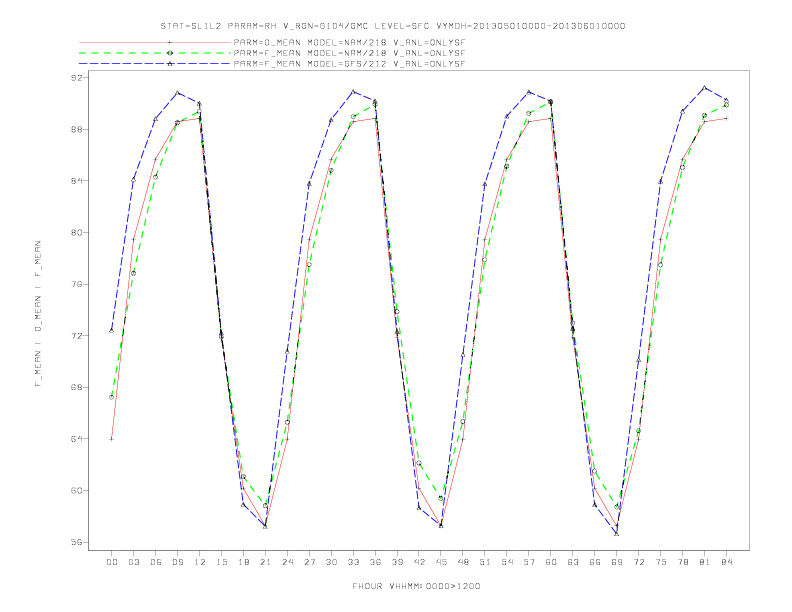Click the plus marker on red legend line

(170, 42)
